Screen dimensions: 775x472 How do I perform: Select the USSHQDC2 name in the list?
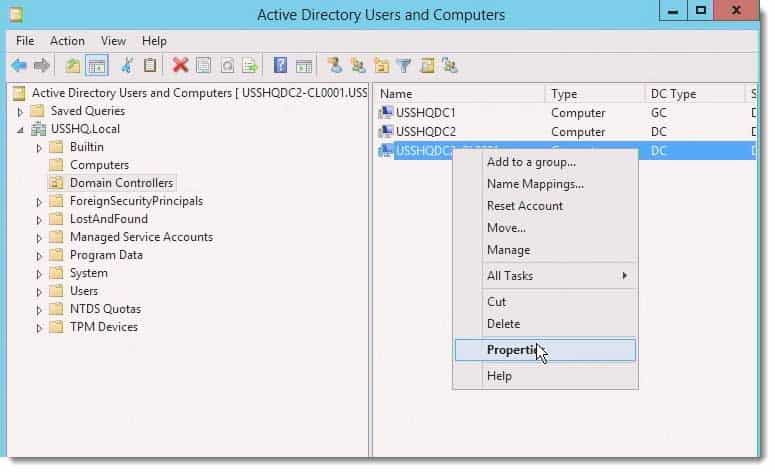click(426, 131)
